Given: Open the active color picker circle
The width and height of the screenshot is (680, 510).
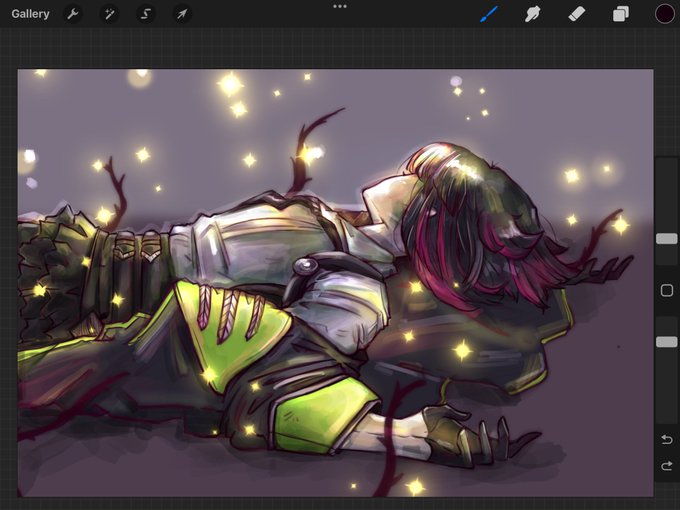Looking at the screenshot, I should click(x=664, y=14).
